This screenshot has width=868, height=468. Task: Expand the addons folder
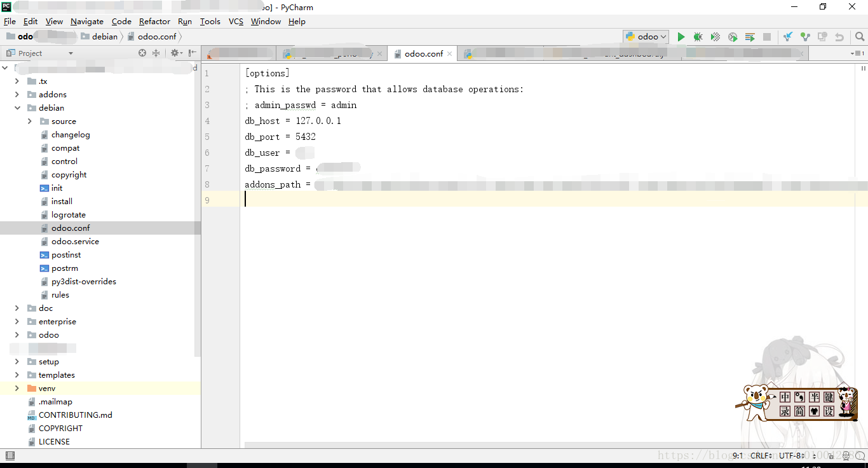(17, 95)
